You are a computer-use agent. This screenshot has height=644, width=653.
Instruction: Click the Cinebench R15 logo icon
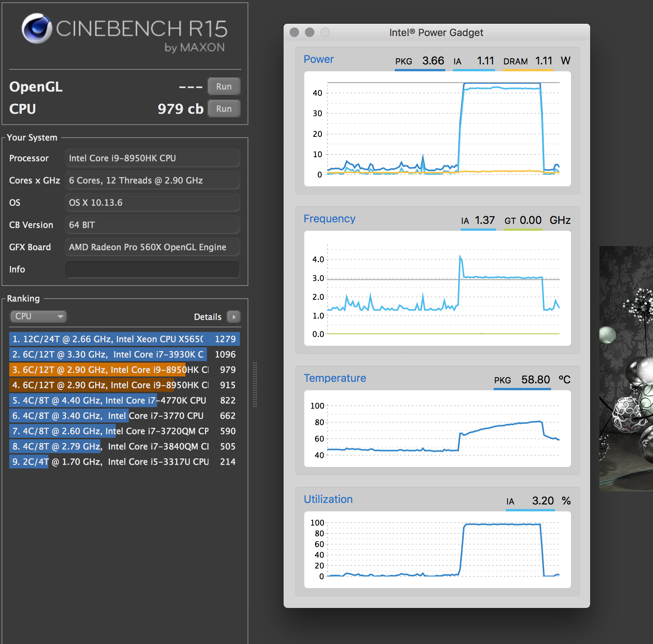coord(37,28)
